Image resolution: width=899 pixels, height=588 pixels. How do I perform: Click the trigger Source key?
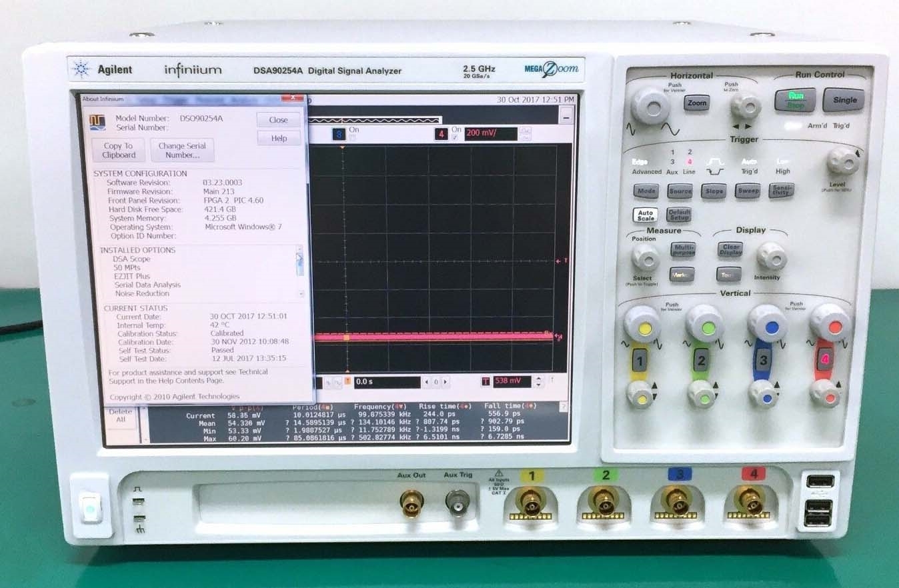(680, 191)
